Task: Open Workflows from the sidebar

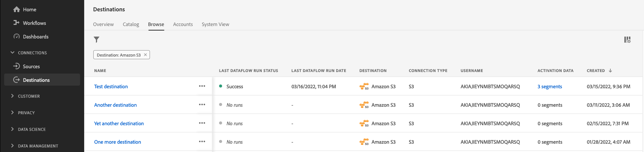Action: (x=34, y=23)
